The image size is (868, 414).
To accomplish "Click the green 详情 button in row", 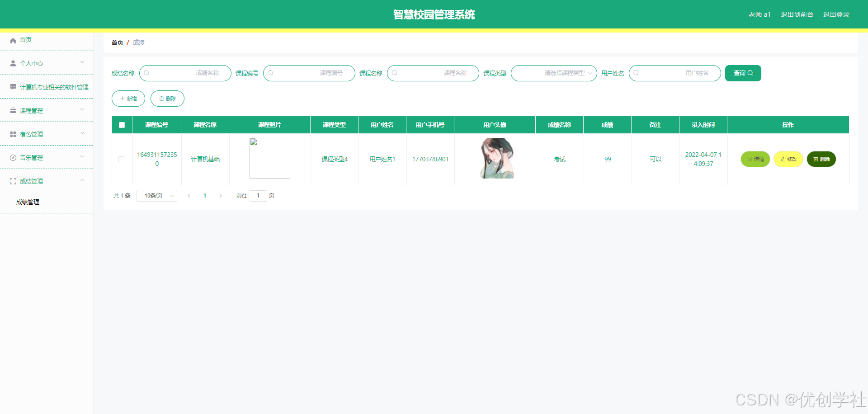I will click(x=755, y=159).
